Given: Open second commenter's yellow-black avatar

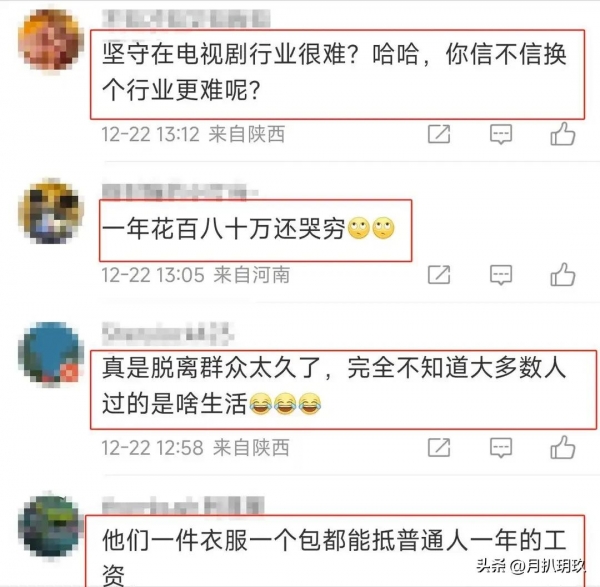Looking at the screenshot, I should pos(51,211).
